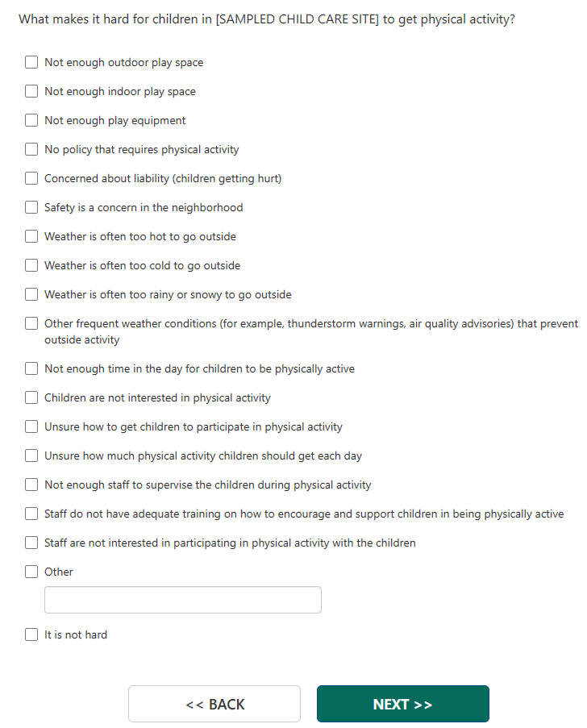Select 'Not enough time in the day' checkbox
This screenshot has height=728, width=587.
tap(31, 368)
